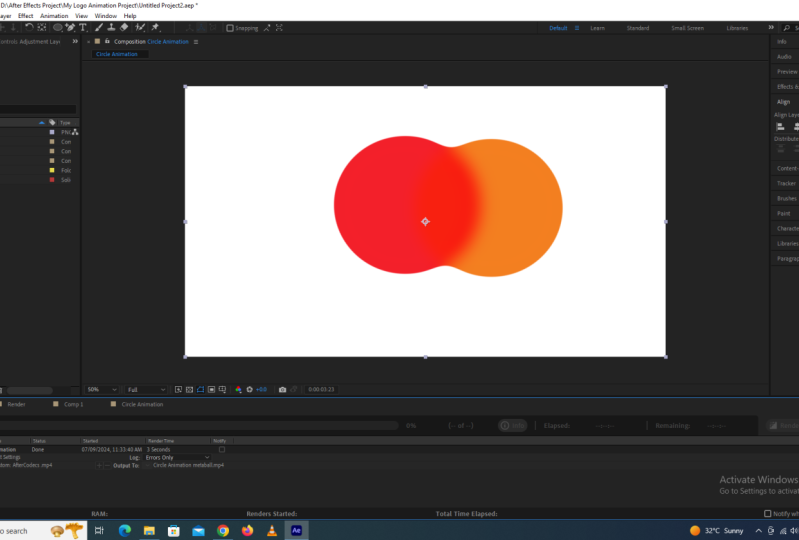The width and height of the screenshot is (799, 540).
Task: Switch to the Small Screen workspace
Action: pyautogui.click(x=687, y=28)
